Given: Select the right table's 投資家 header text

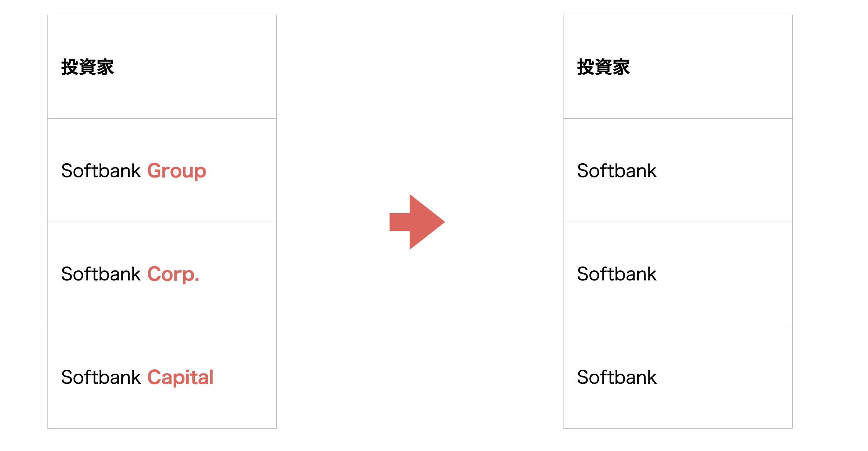Looking at the screenshot, I should tap(603, 67).
